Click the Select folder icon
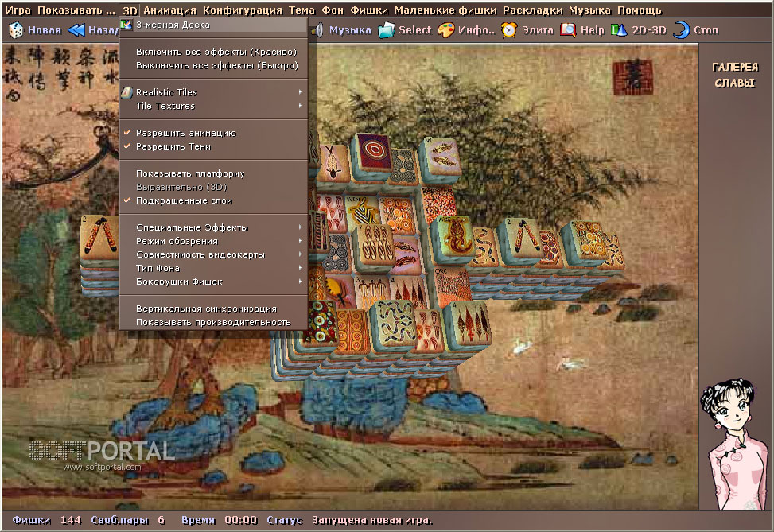Image resolution: width=774 pixels, height=532 pixels. point(386,30)
